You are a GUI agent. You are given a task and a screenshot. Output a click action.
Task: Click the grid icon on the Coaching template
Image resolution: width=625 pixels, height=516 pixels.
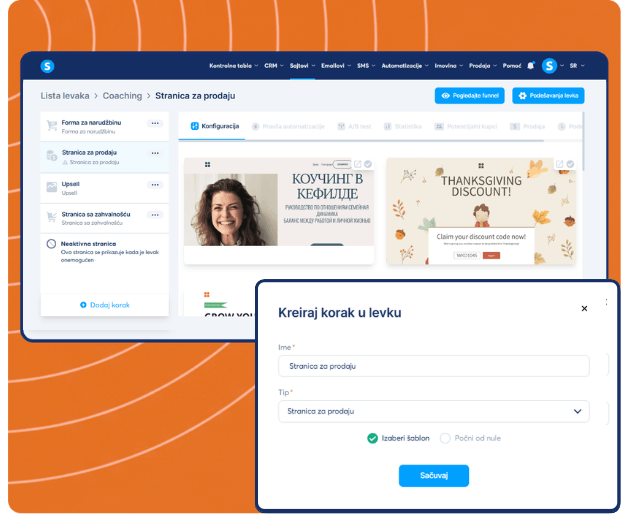(x=208, y=165)
